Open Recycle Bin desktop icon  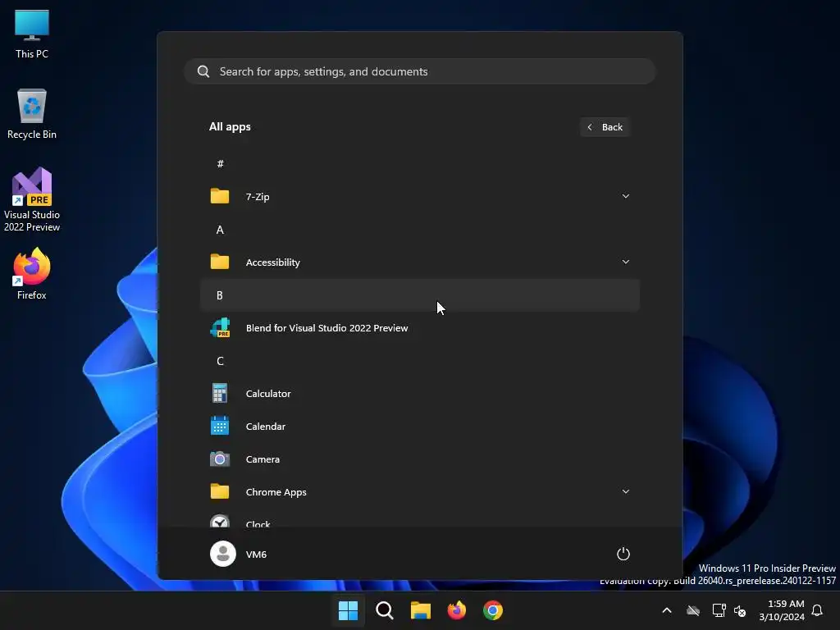pos(32,114)
